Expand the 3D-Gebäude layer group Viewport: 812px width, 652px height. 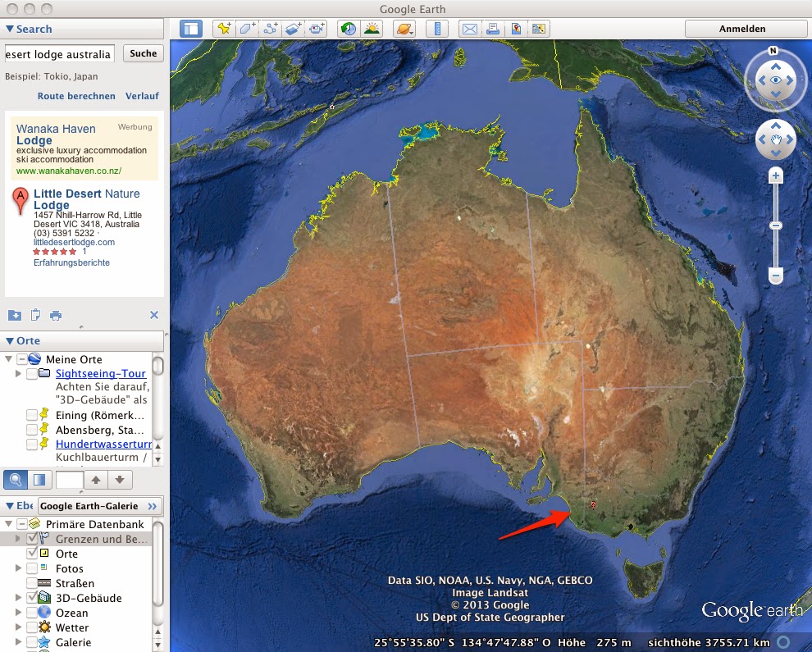coord(18,597)
